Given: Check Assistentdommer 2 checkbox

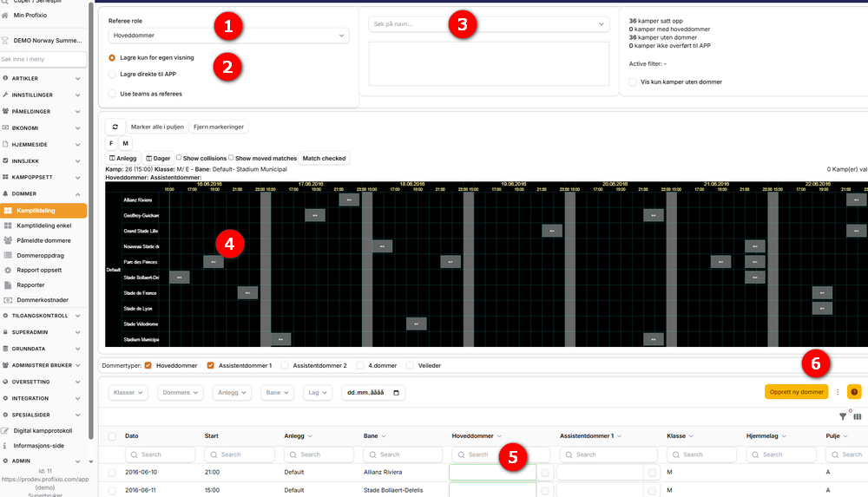Looking at the screenshot, I should 285,365.
